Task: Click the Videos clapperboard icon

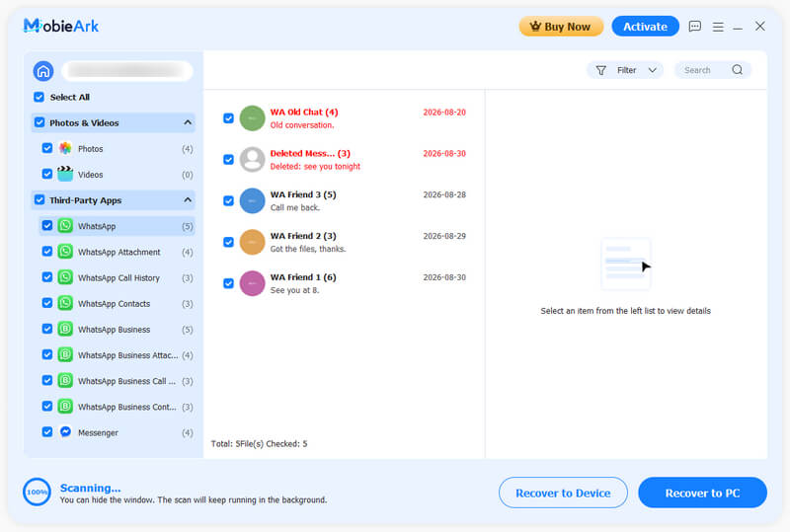Action: (65, 174)
